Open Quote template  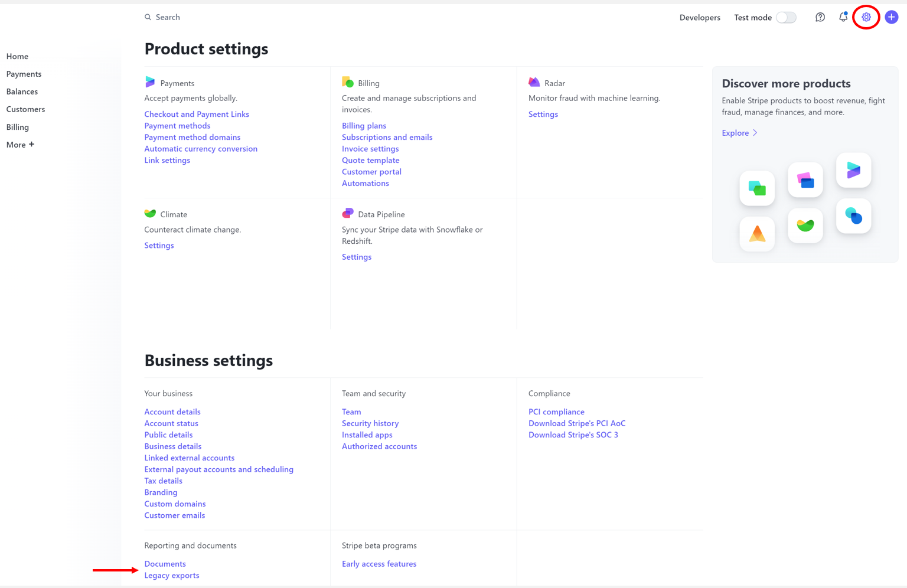(x=370, y=160)
